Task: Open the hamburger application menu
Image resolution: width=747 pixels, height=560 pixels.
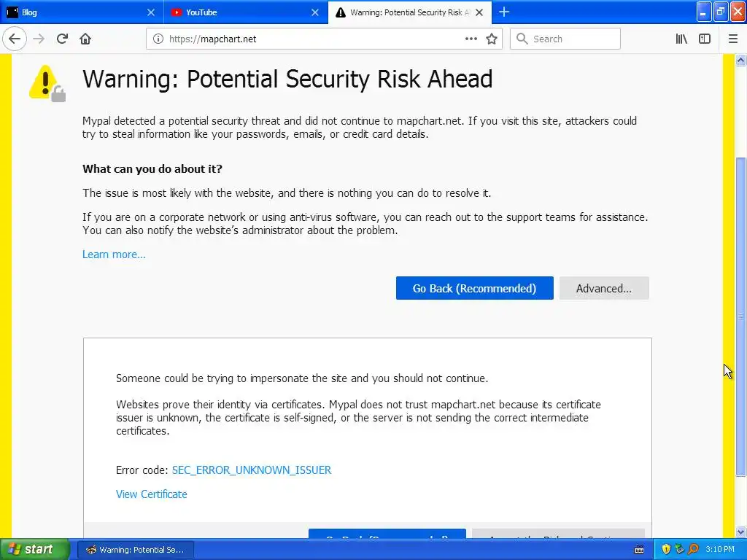Action: point(733,39)
